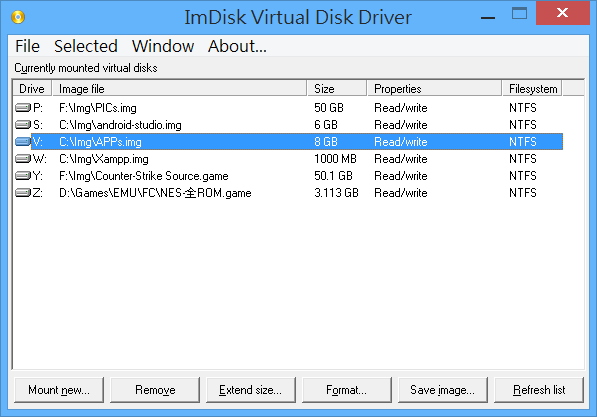
Task: Sort by the Size column header
Action: point(337,89)
